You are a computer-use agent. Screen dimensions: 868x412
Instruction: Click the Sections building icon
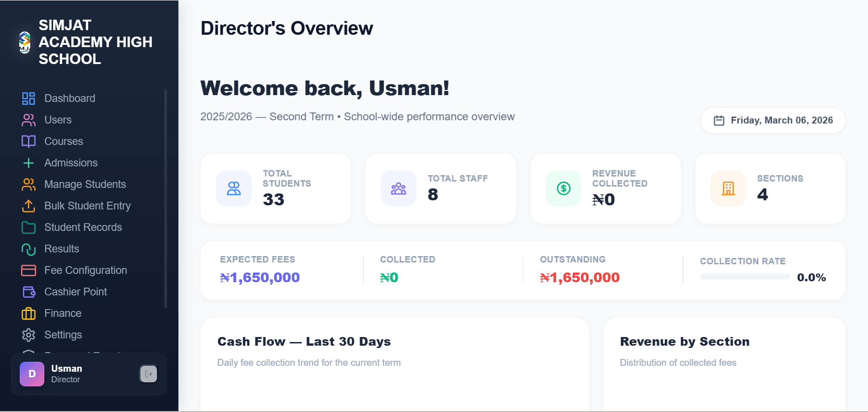[728, 188]
